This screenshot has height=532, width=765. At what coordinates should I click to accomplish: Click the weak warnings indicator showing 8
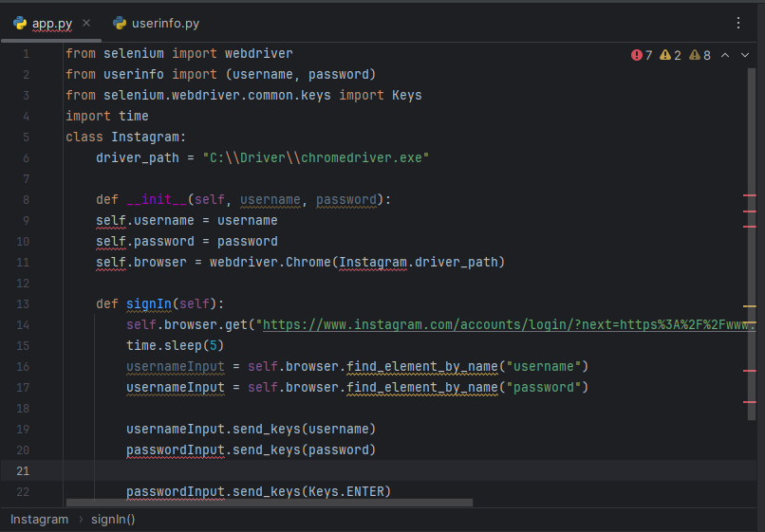tap(700, 55)
